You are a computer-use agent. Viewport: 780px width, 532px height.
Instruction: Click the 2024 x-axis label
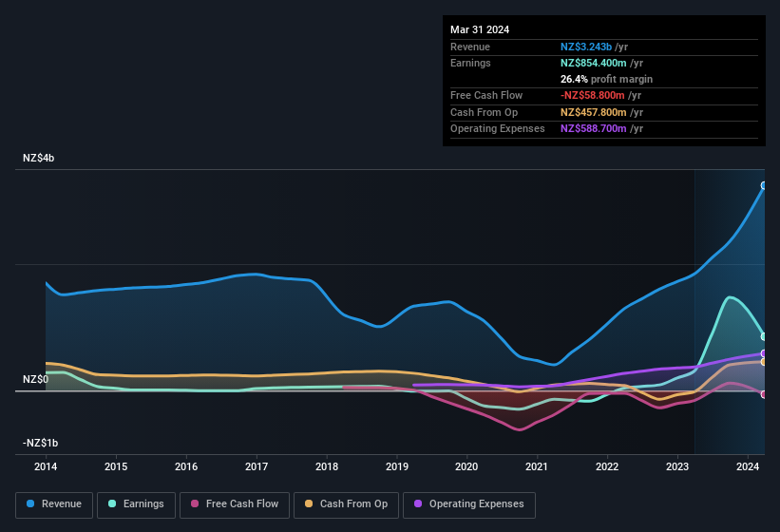tap(748, 466)
